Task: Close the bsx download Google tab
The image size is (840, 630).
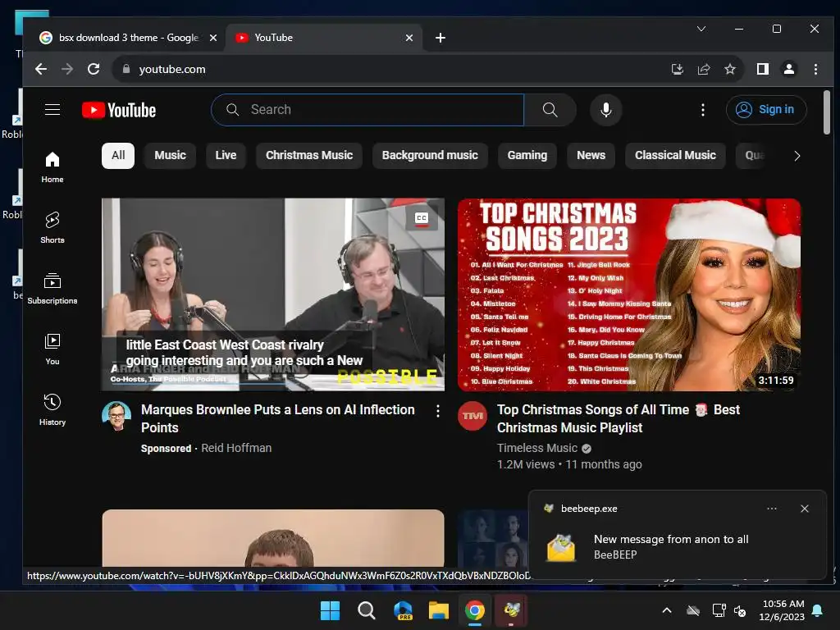Action: tap(213, 38)
